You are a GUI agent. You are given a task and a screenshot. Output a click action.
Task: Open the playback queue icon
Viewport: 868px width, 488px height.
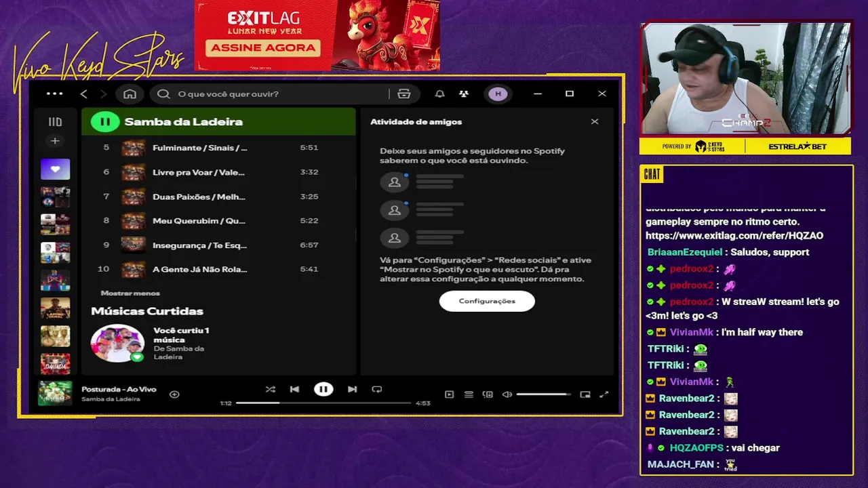click(469, 394)
